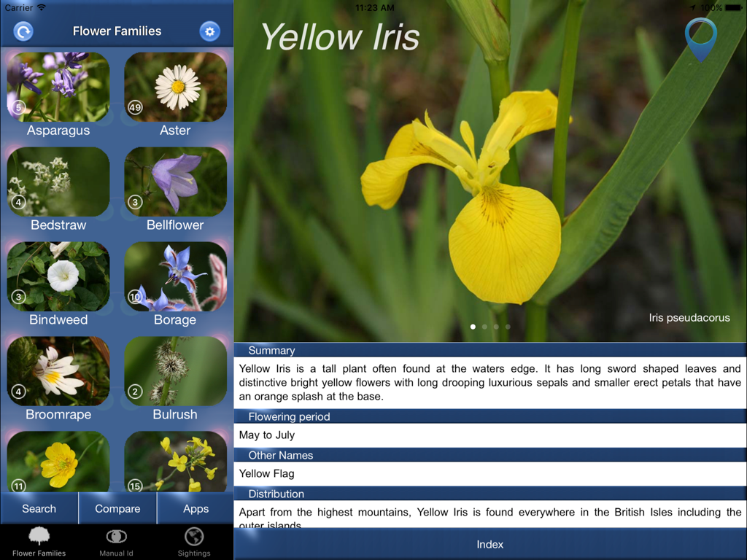Viewport: 747px width, 560px height.
Task: Open the yellow buttercup thumbnail with count 11
Action: (58, 462)
